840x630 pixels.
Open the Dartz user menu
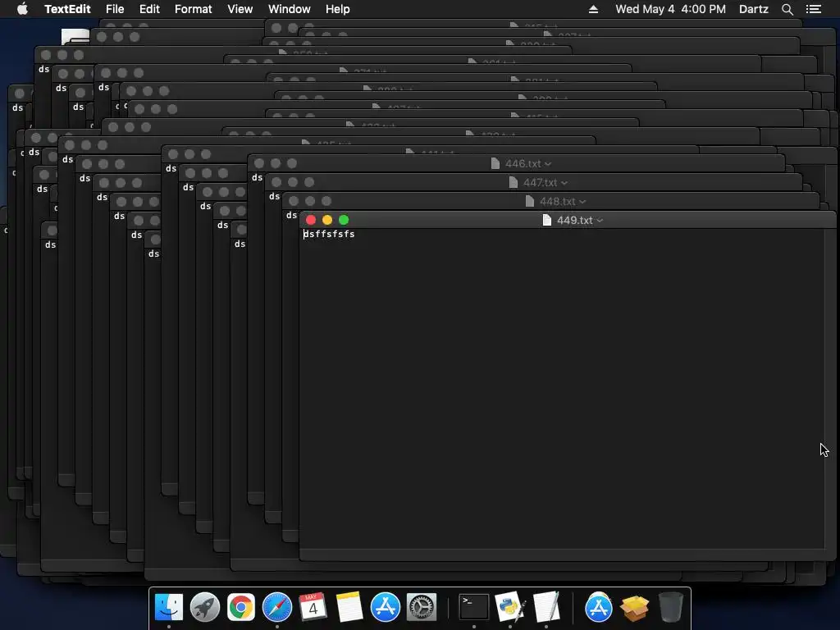click(x=753, y=9)
